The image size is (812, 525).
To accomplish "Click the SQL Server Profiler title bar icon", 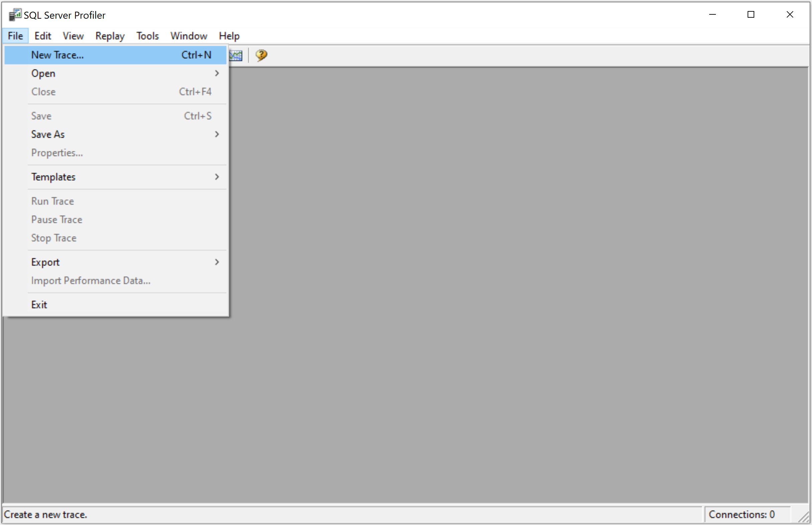I will [x=15, y=15].
